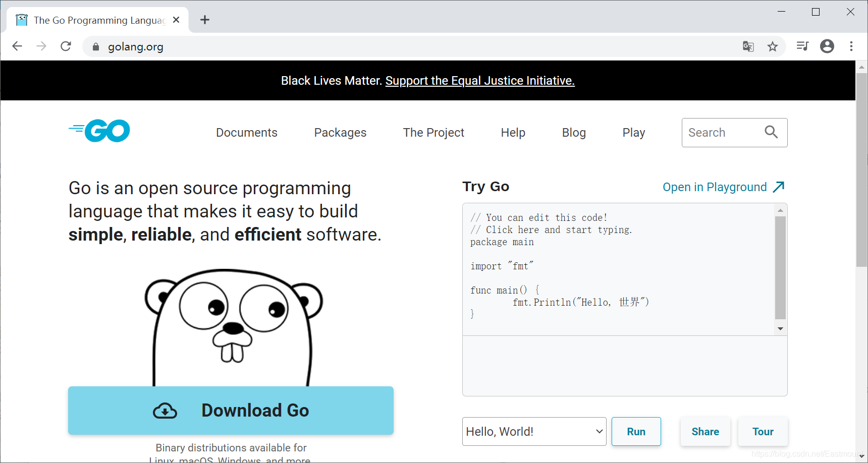868x463 pixels.
Task: Click the "Try Go" heading text
Action: pyautogui.click(x=486, y=187)
